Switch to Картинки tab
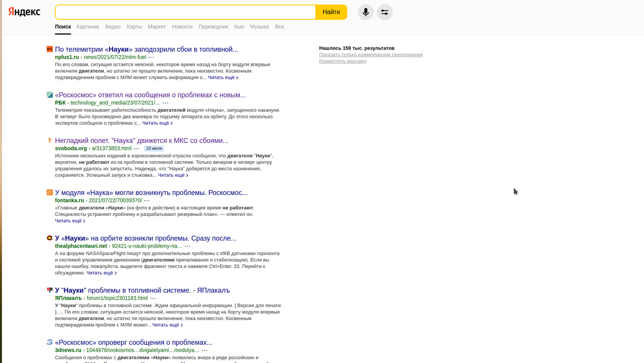Image resolution: width=644 pixels, height=363 pixels. [87, 27]
